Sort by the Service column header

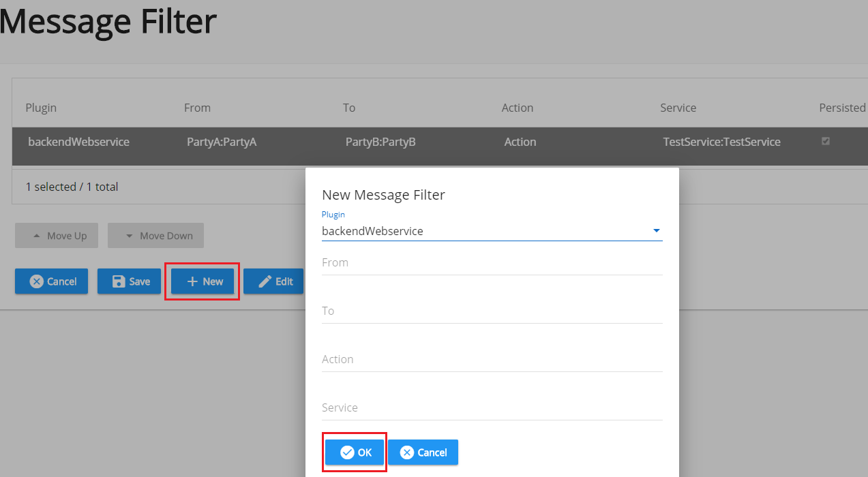678,108
